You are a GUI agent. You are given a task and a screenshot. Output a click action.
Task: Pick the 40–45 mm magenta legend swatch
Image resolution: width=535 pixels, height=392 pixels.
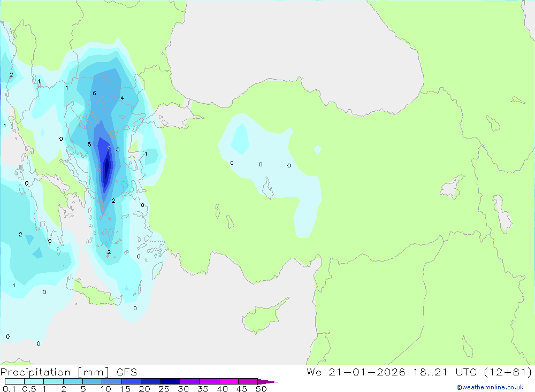(x=228, y=381)
